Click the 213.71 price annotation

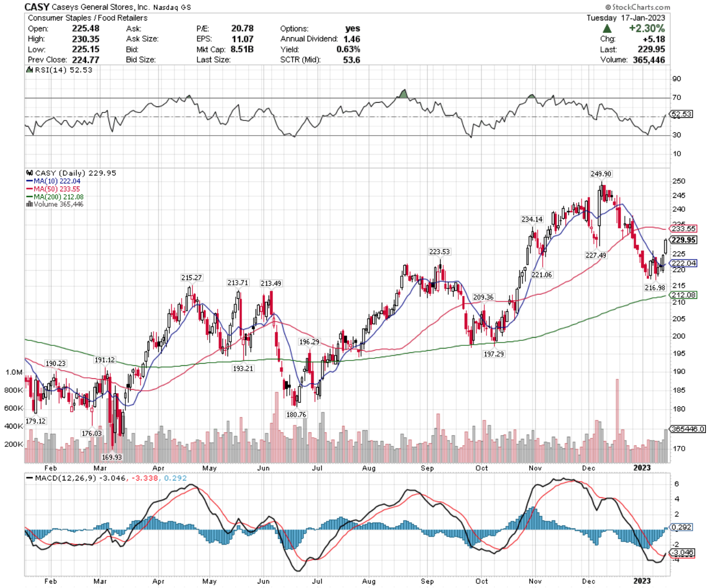238,283
